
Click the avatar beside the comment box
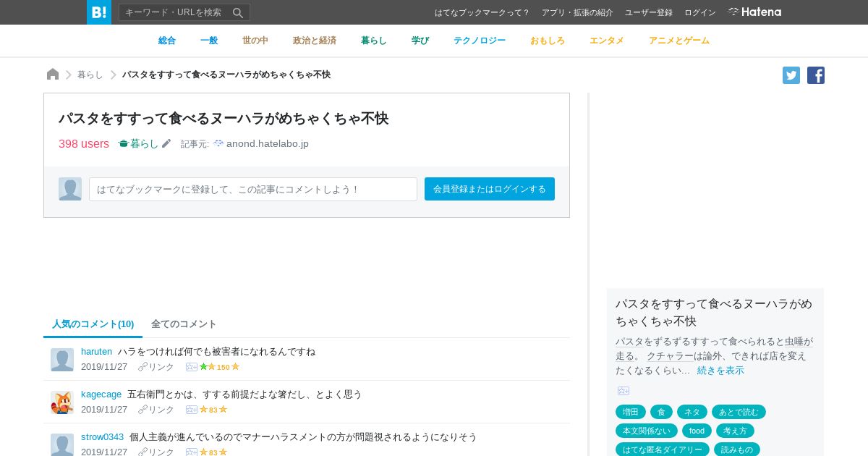[70, 189]
